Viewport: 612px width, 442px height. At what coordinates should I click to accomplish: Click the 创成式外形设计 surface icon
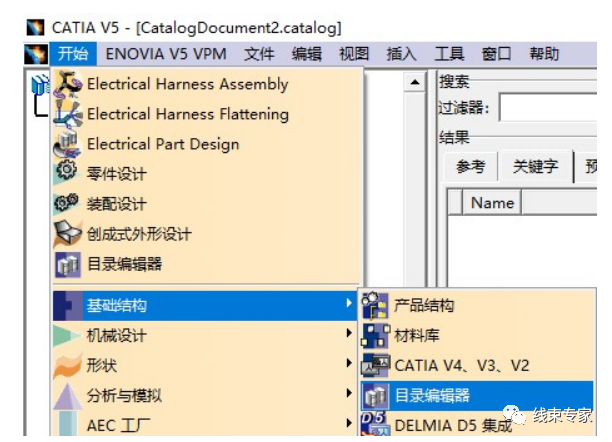pyautogui.click(x=68, y=233)
